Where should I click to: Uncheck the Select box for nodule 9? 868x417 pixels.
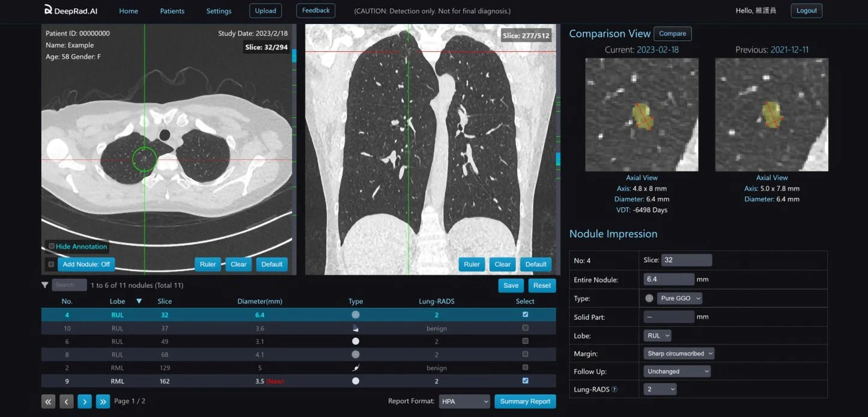[x=526, y=381]
